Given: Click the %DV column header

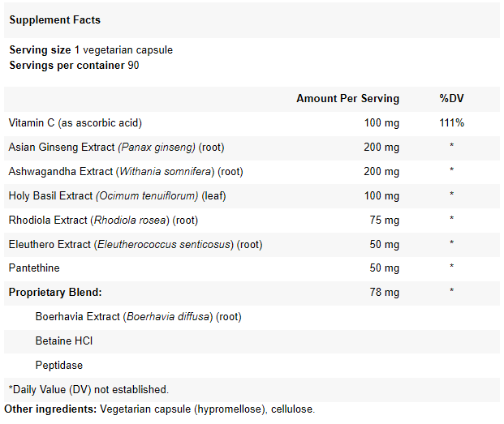Looking at the screenshot, I should tap(451, 98).
